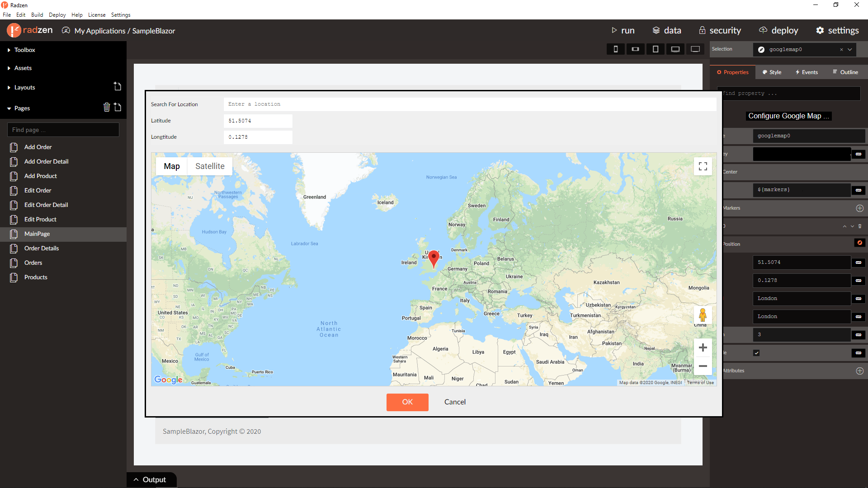Open the settings section

(837, 30)
